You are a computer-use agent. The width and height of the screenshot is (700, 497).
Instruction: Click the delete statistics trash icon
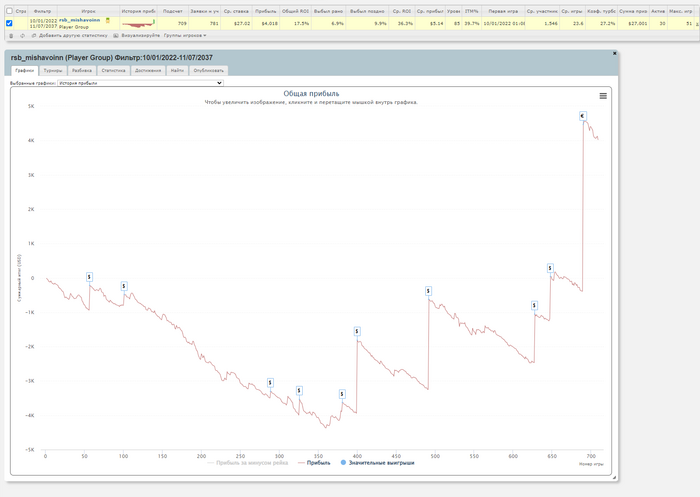[x=9, y=35]
